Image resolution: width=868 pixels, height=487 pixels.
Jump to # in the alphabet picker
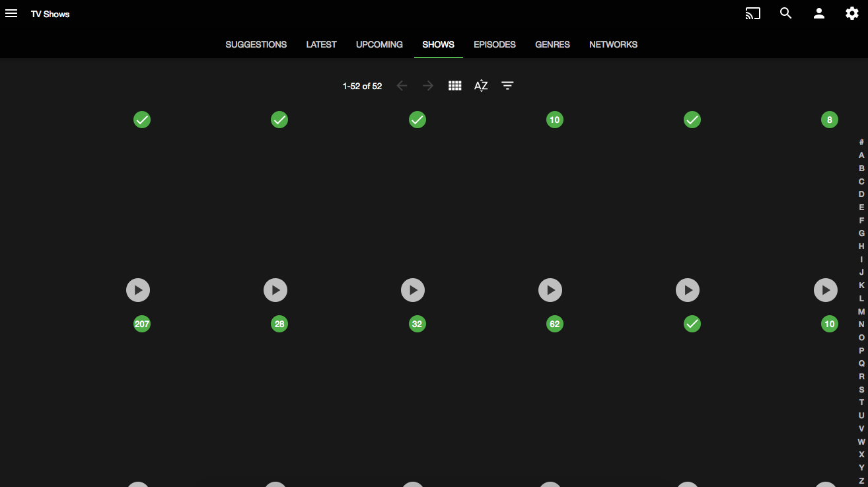point(861,142)
